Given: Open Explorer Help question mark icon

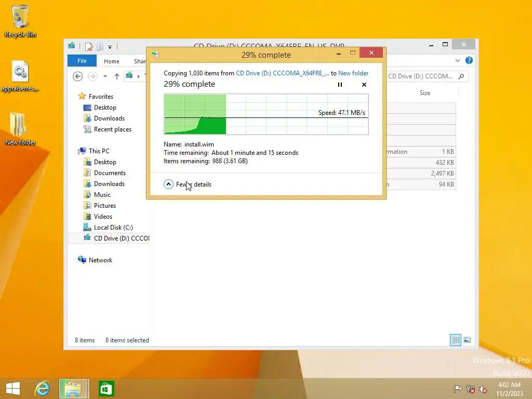Looking at the screenshot, I should [x=469, y=60].
